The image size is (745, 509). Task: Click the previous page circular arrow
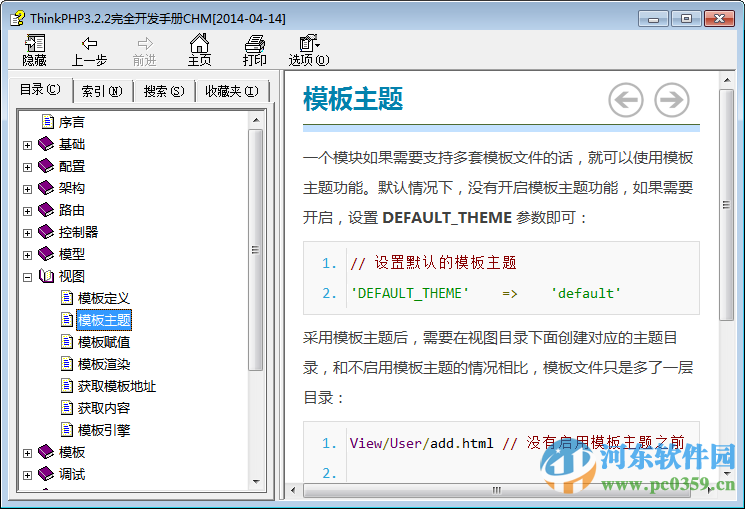[x=626, y=100]
